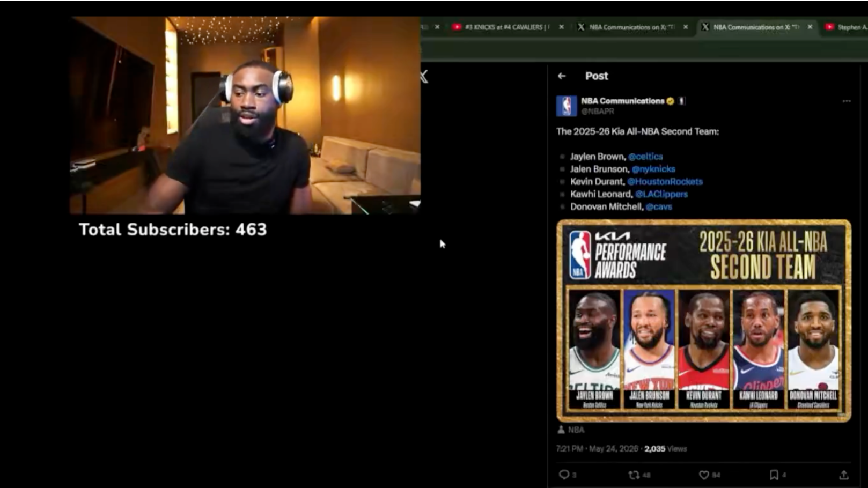Screen dimensions: 868x488
Task: Click the Total Subscribers: 463 text
Action: [x=173, y=230]
